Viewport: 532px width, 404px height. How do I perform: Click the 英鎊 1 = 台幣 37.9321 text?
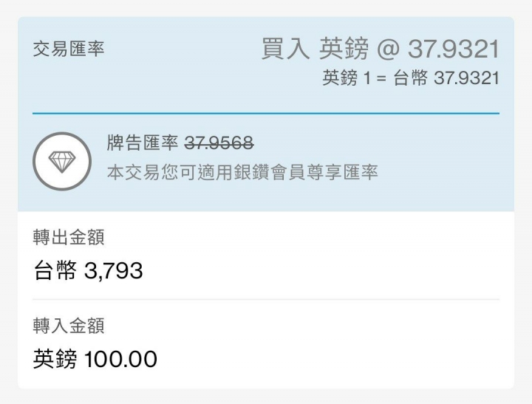click(x=411, y=78)
